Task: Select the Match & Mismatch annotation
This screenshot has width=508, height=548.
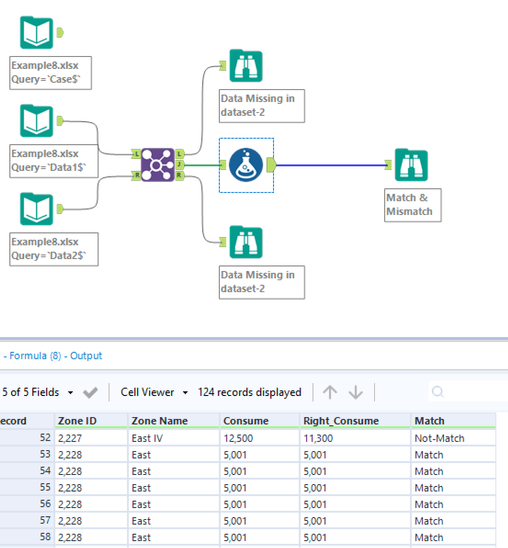Action: click(413, 205)
